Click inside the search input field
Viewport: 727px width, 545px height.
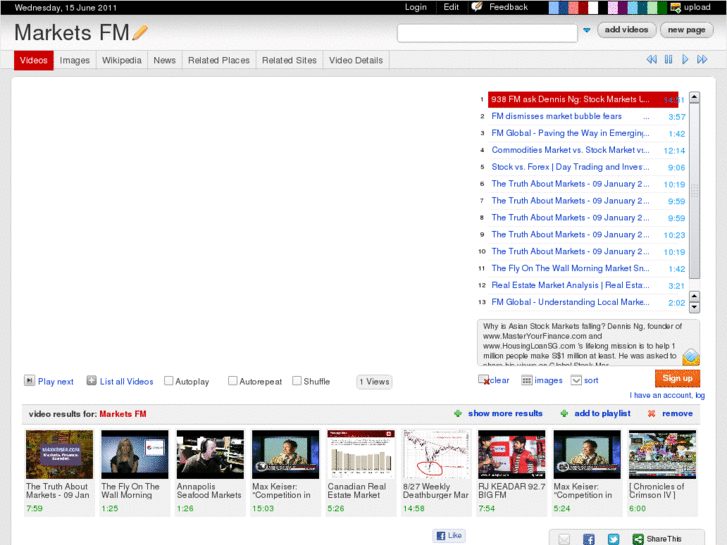click(x=487, y=33)
